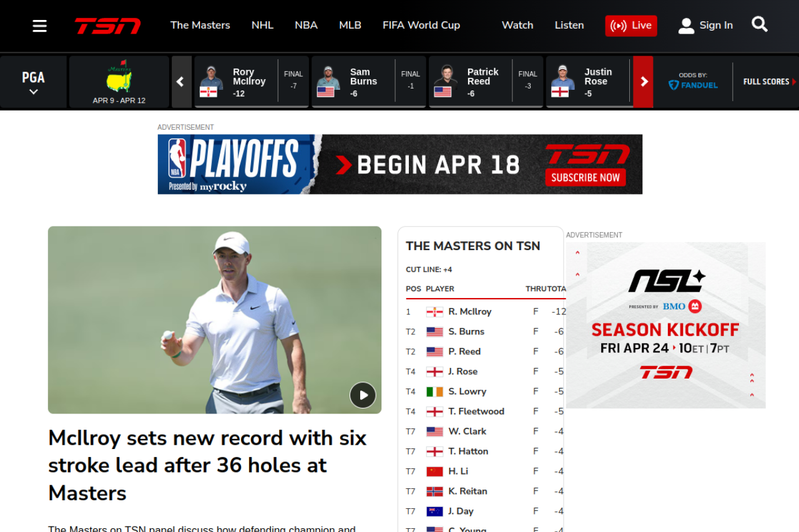Viewport: 799px width, 532px height.
Task: Play the McIlroy video
Action: (x=363, y=395)
